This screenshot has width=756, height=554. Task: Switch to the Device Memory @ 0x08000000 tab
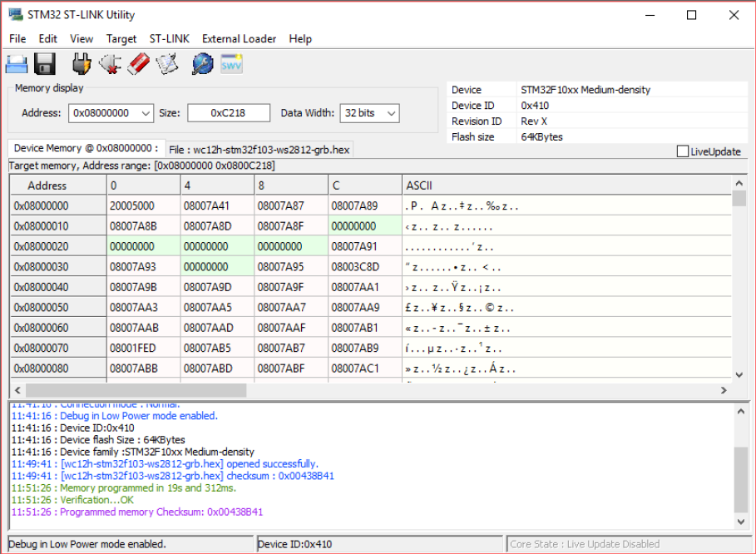click(x=86, y=148)
